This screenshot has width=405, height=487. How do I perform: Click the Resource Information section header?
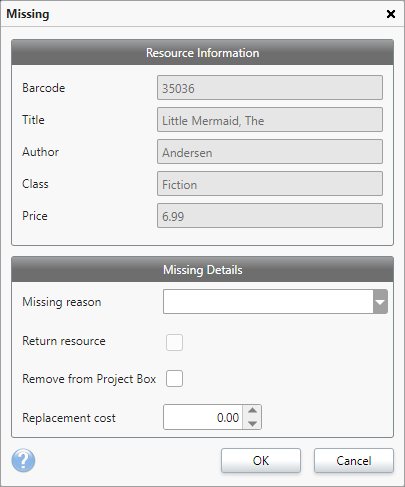pos(202,53)
